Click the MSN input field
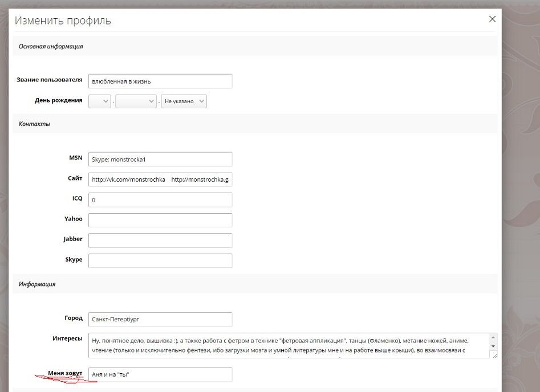Image resolution: width=540 pixels, height=392 pixels. 160,160
